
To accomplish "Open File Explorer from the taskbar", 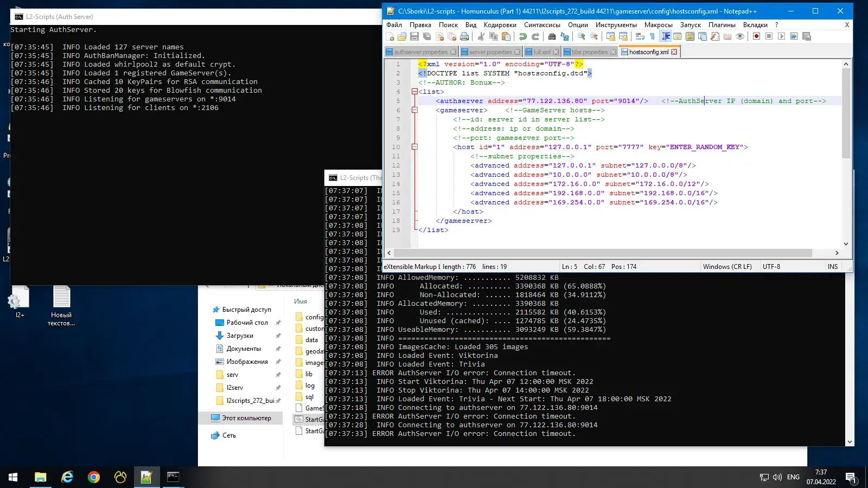I will (41, 477).
